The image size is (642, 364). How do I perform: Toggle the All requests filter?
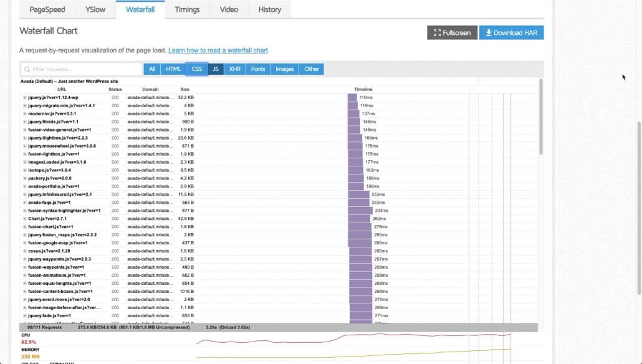(x=151, y=69)
